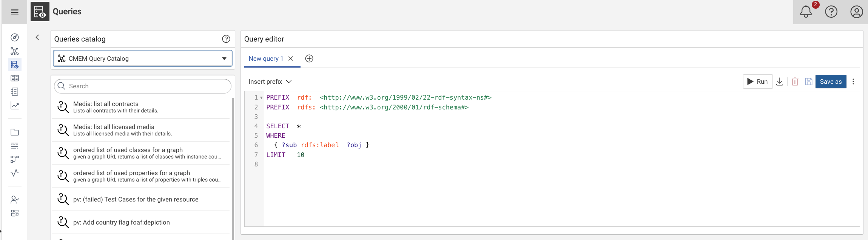Open the more options kebab menu

pos(853,82)
